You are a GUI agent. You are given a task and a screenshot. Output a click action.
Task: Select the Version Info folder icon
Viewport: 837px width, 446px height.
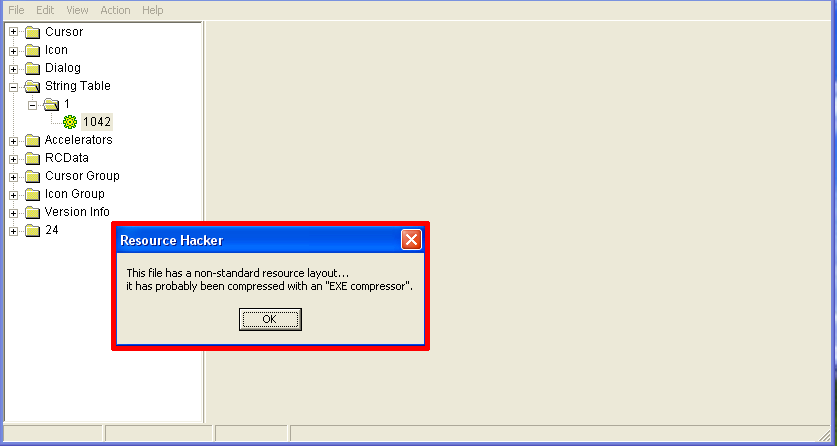coord(33,212)
